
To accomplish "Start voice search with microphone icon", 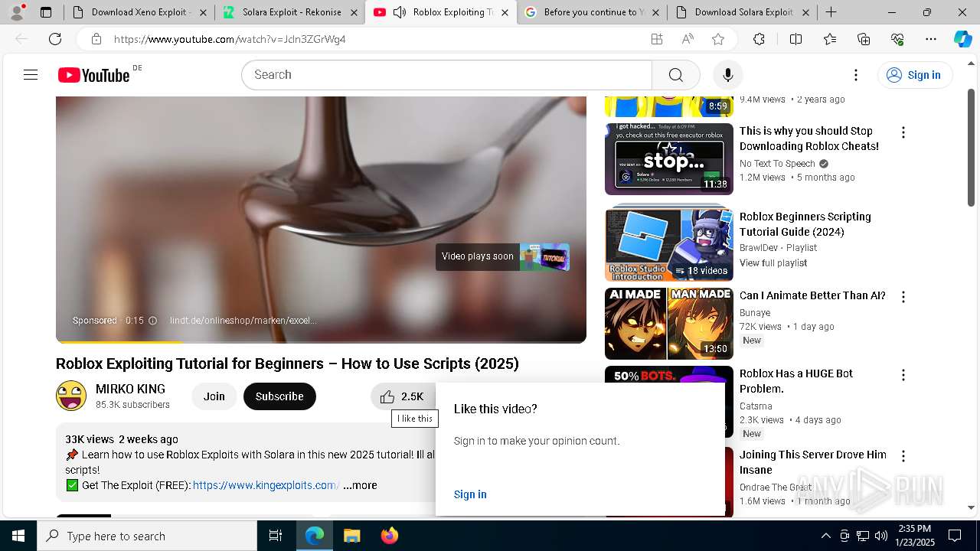I will coord(727,74).
